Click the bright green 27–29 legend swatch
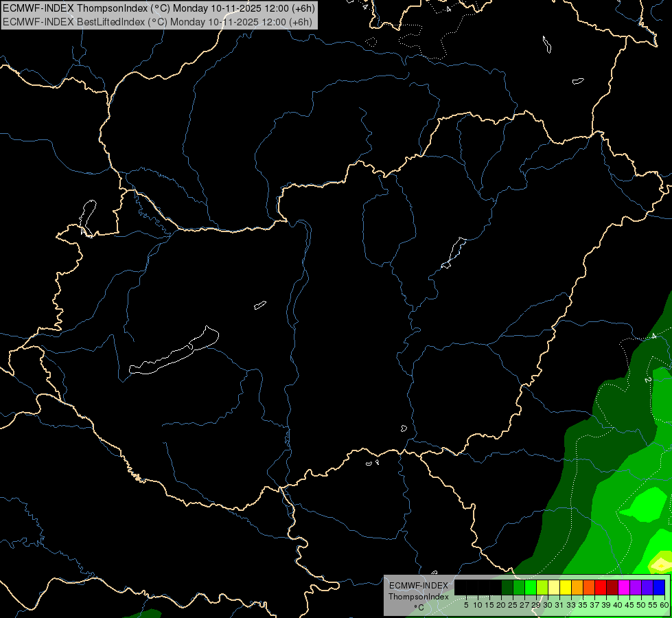Image resolution: width=672 pixels, height=618 pixels. (531, 587)
